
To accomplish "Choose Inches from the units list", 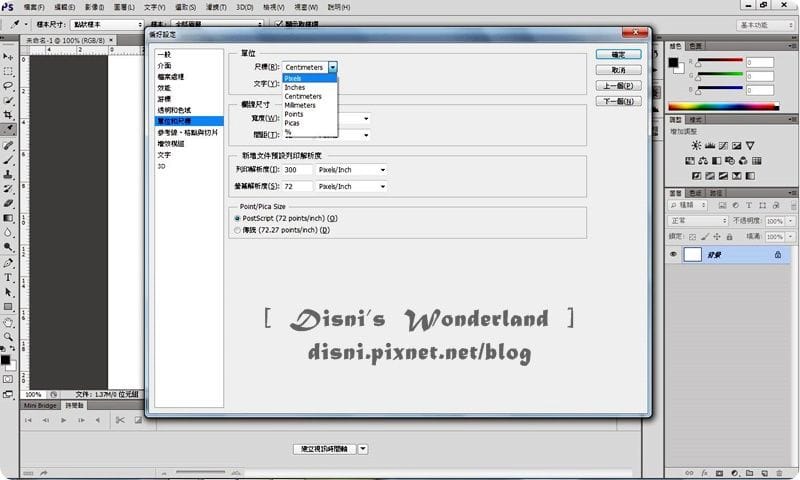I will click(x=310, y=88).
